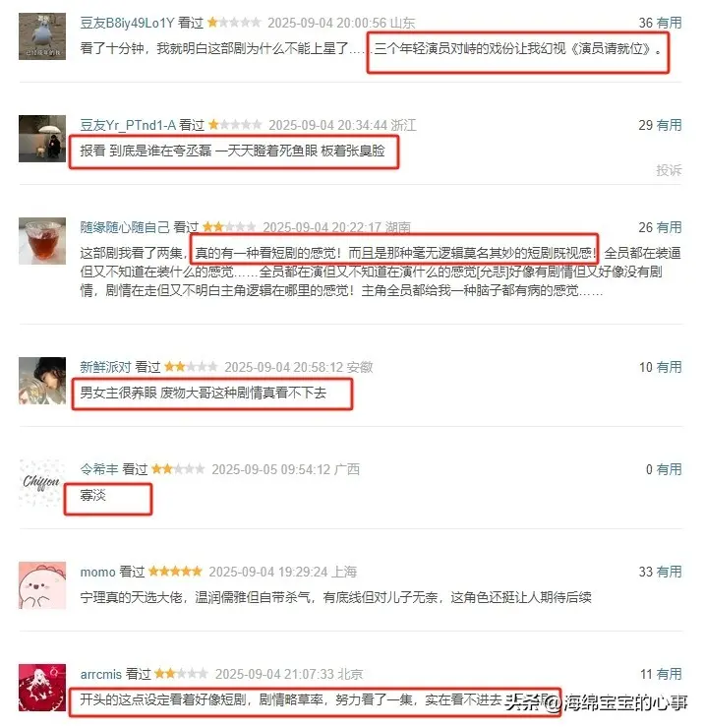Screen dimensions: 704x728
Task: Open the pink avatar of momo
Action: 42,585
